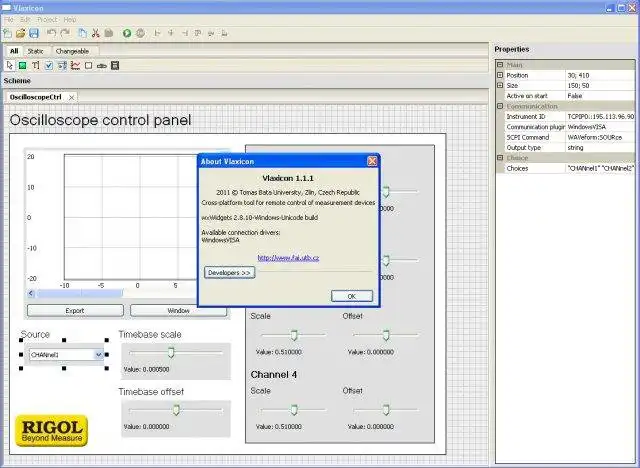Switch to the Static widgets tab
The height and width of the screenshot is (468, 640).
[36, 51]
